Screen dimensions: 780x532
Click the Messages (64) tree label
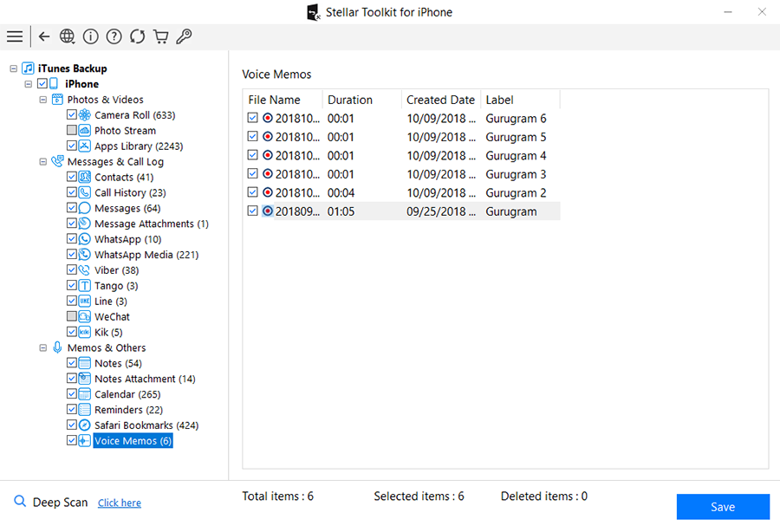(128, 208)
